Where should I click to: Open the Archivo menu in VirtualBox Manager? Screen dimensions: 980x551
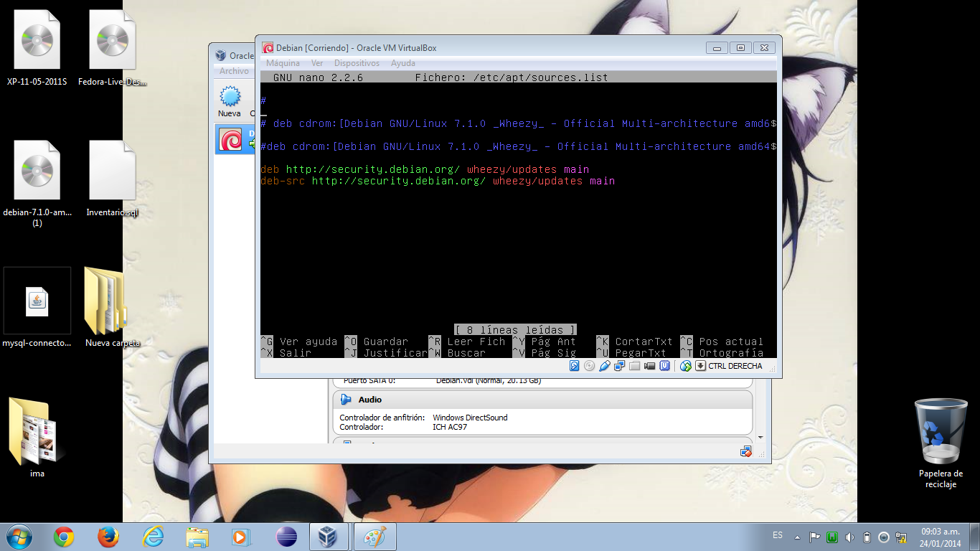[234, 70]
